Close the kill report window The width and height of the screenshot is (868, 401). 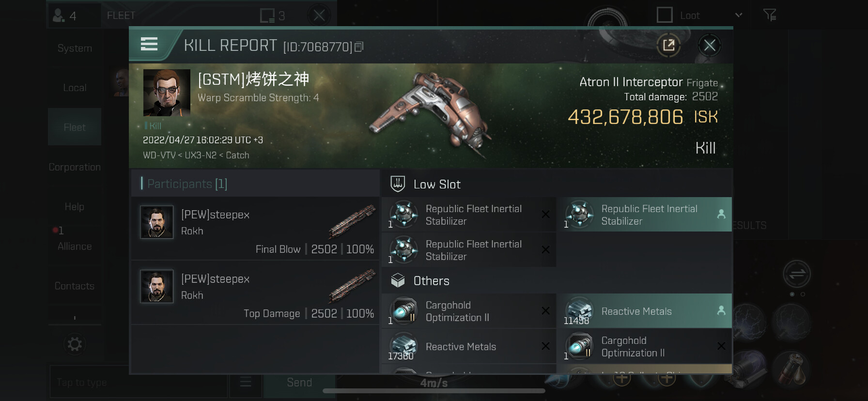click(x=710, y=46)
